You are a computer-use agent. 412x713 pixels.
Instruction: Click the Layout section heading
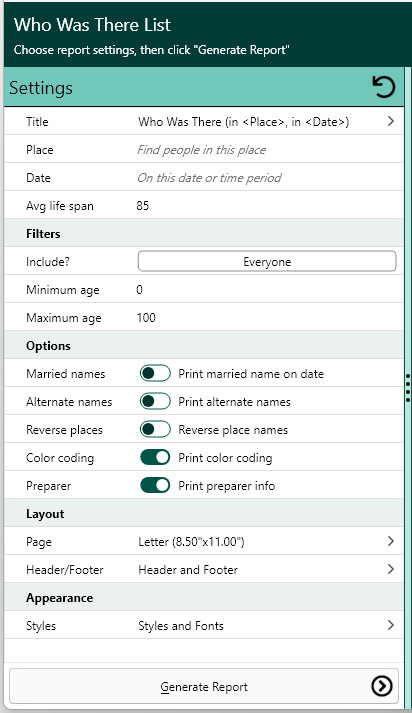point(45,514)
